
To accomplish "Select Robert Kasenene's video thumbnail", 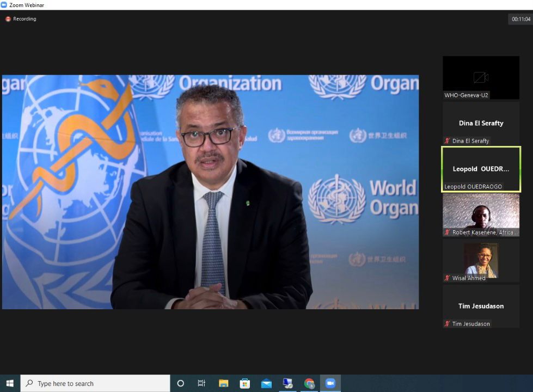I will tap(481, 215).
